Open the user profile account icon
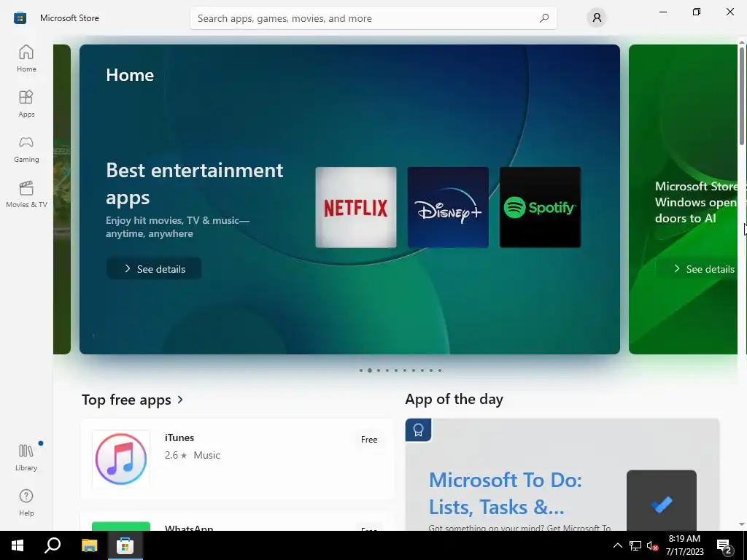This screenshot has width=747, height=560. (597, 18)
